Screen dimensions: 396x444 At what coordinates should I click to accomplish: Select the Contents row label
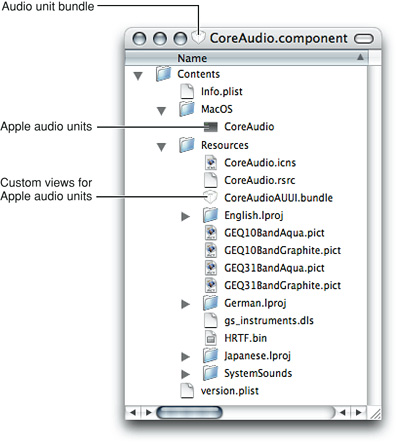(198, 74)
